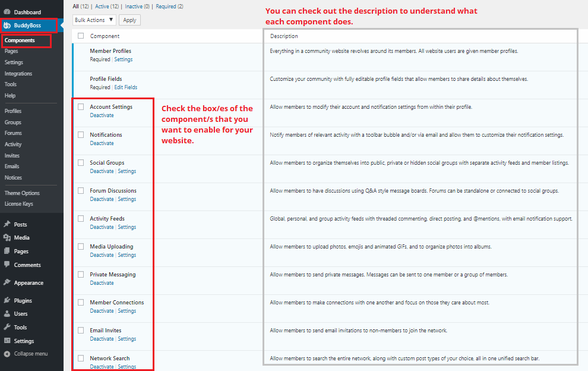The height and width of the screenshot is (371, 588).
Task: Click the Component column header
Action: click(105, 36)
